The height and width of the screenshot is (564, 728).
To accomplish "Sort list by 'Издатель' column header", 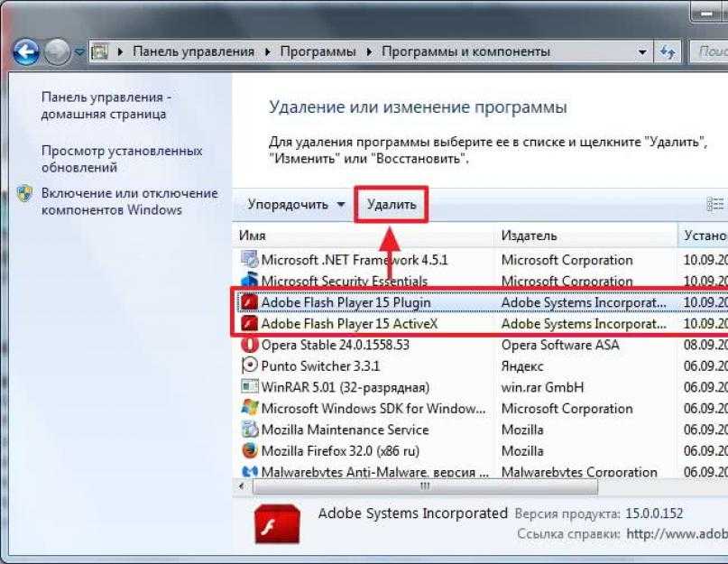I will (x=585, y=236).
